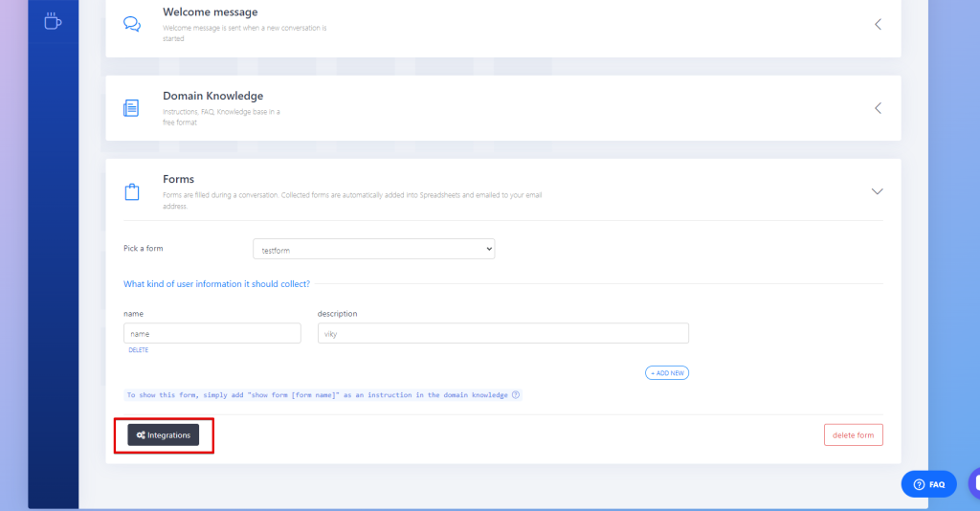Viewport: 980px width, 511px height.
Task: Open the chat widget at right edge
Action: [973, 482]
